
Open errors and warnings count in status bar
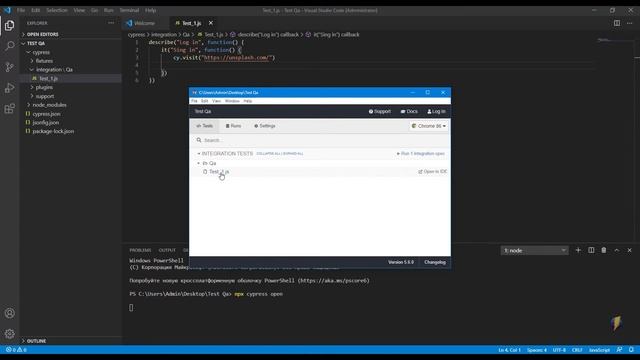pos(16,350)
